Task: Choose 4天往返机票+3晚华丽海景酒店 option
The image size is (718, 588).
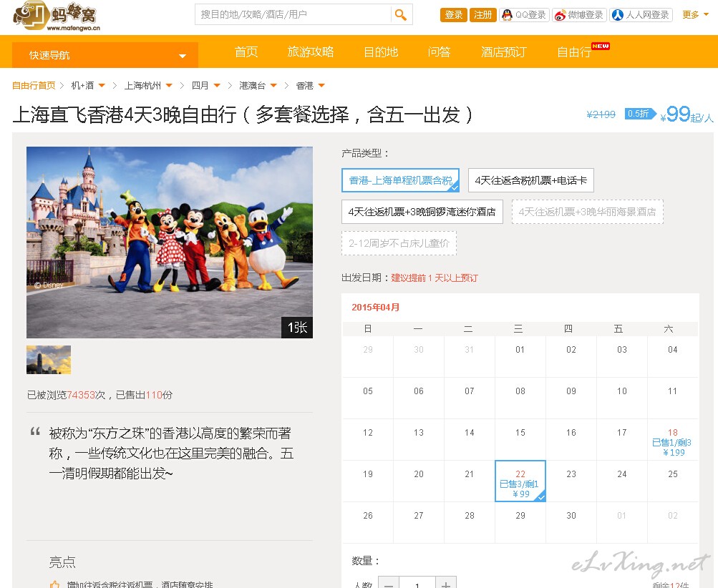Action: pyautogui.click(x=588, y=212)
